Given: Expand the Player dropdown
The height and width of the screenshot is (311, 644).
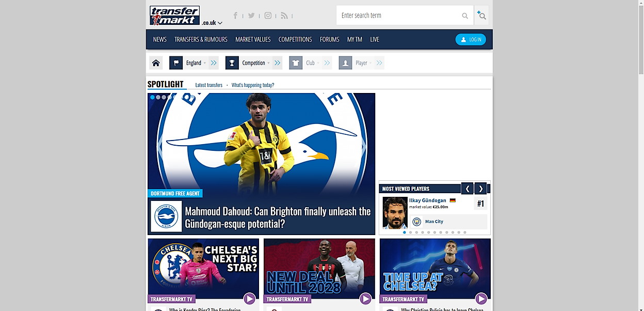Looking at the screenshot, I should (363, 63).
